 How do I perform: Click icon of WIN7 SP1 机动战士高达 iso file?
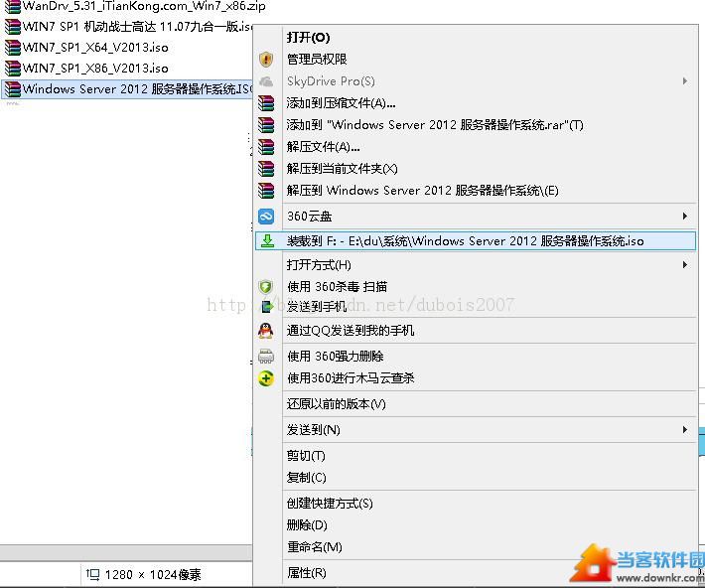13,27
